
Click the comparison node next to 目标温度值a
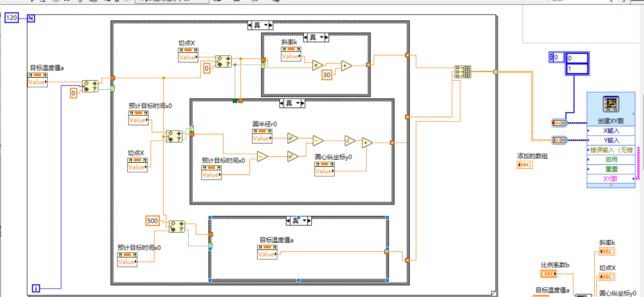tap(90, 86)
